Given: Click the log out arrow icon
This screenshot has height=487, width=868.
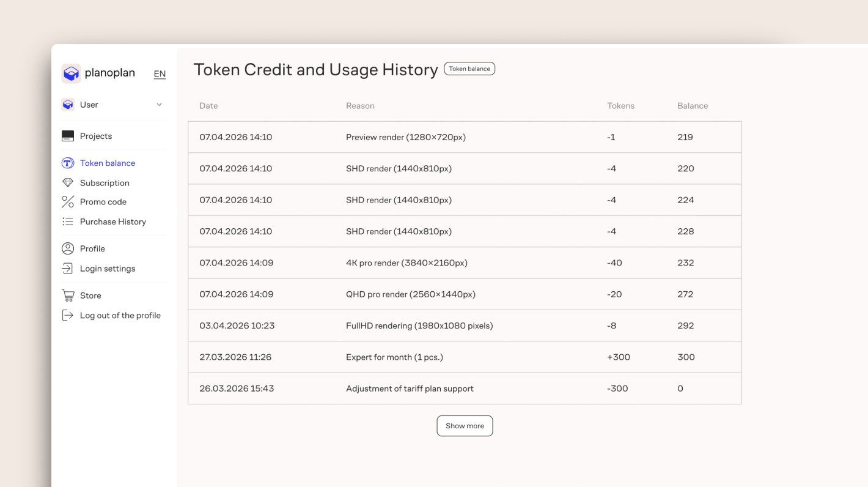Looking at the screenshot, I should pyautogui.click(x=67, y=315).
